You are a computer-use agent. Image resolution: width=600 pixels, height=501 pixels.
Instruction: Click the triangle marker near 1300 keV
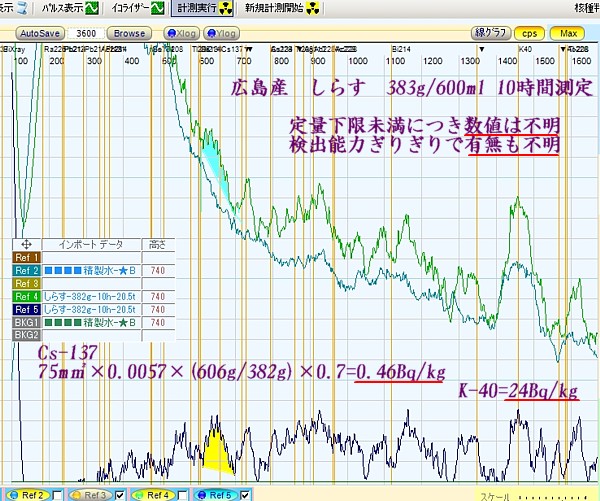click(x=482, y=49)
